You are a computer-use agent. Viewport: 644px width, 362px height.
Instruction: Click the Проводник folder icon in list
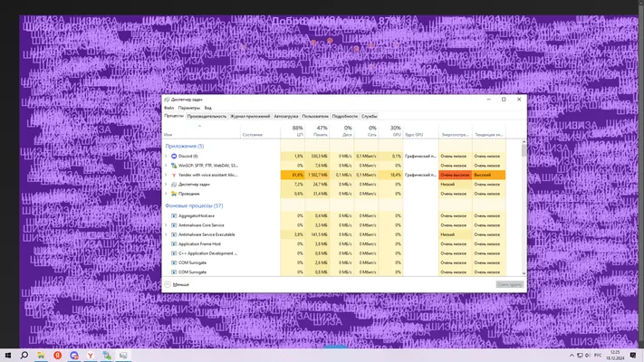[174, 194]
